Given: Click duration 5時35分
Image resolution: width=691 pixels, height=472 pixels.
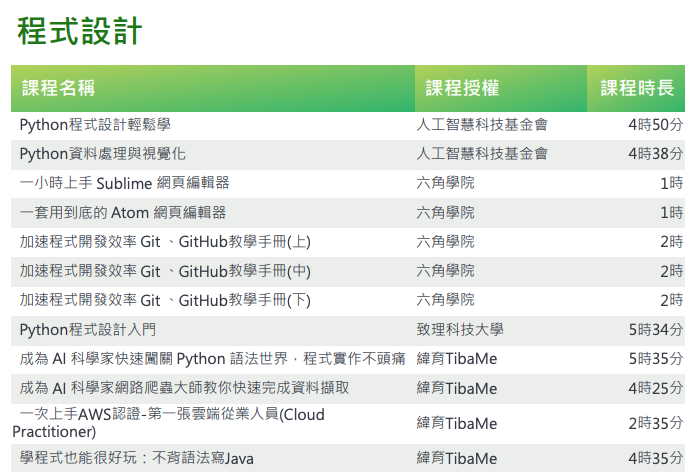Looking at the screenshot, I should (x=655, y=359).
